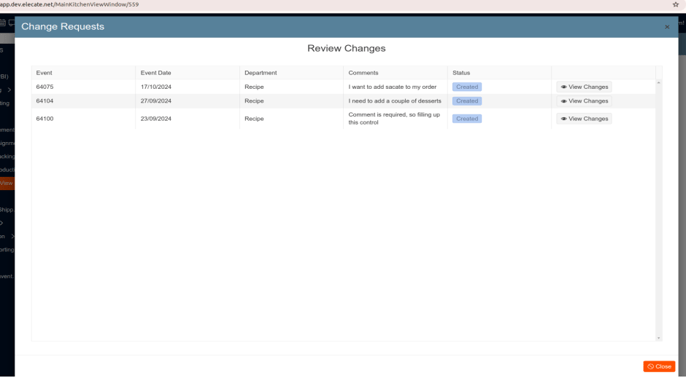Click the Created status badge for event 64075

(x=467, y=87)
